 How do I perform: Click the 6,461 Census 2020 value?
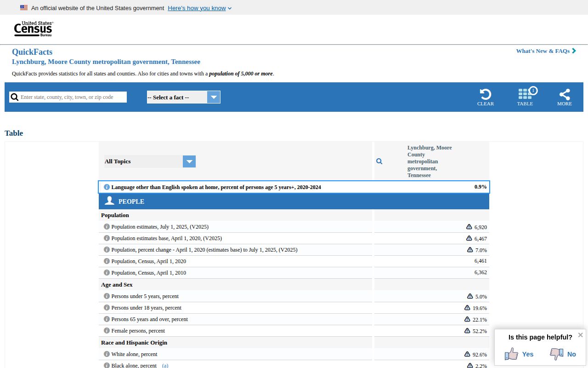481,261
